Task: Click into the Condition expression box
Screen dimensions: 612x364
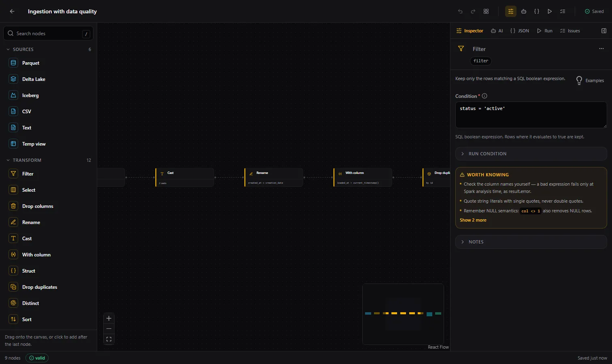Action: coord(531,115)
